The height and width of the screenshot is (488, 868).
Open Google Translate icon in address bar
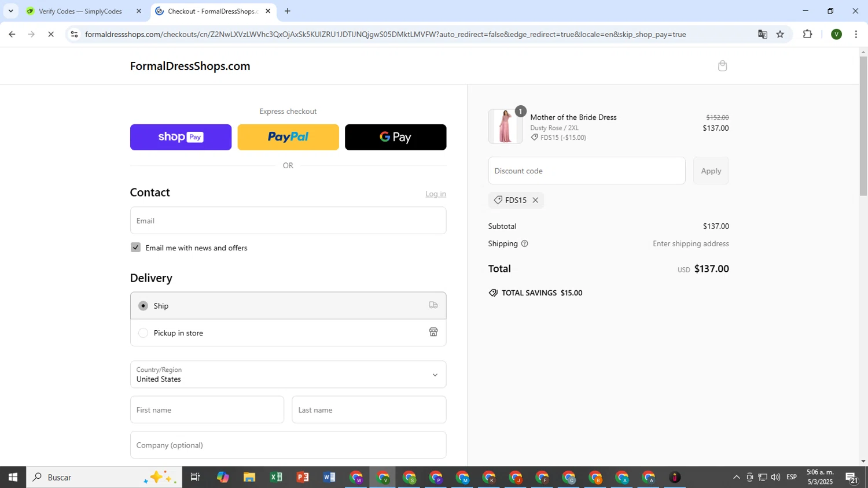click(763, 34)
